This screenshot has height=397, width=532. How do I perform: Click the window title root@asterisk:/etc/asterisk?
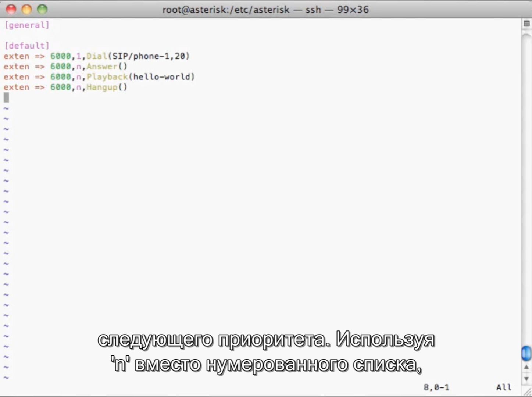tap(226, 10)
